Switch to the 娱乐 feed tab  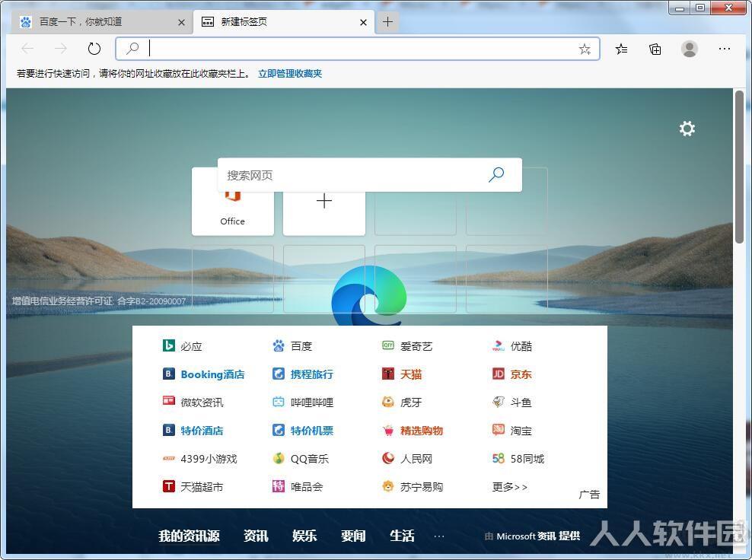(304, 536)
